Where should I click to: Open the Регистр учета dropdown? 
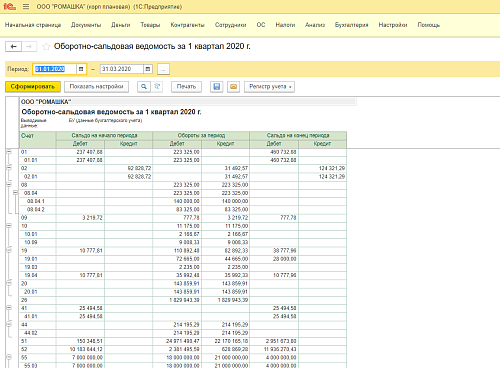click(x=269, y=87)
